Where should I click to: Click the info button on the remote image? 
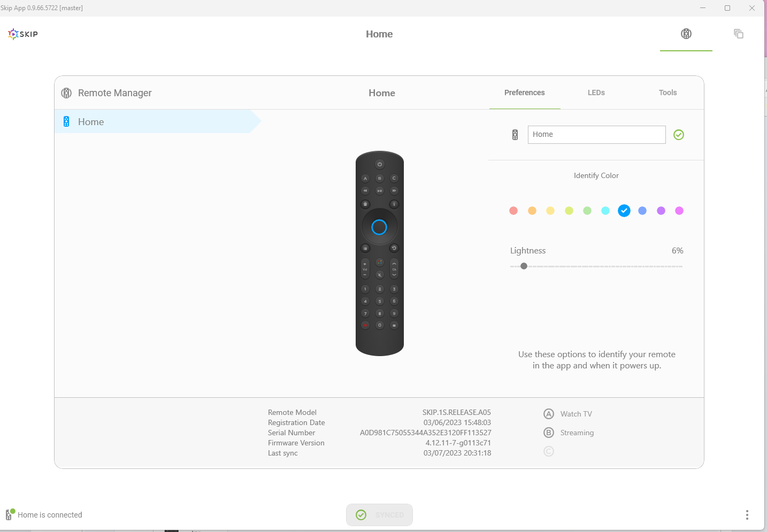click(x=394, y=204)
